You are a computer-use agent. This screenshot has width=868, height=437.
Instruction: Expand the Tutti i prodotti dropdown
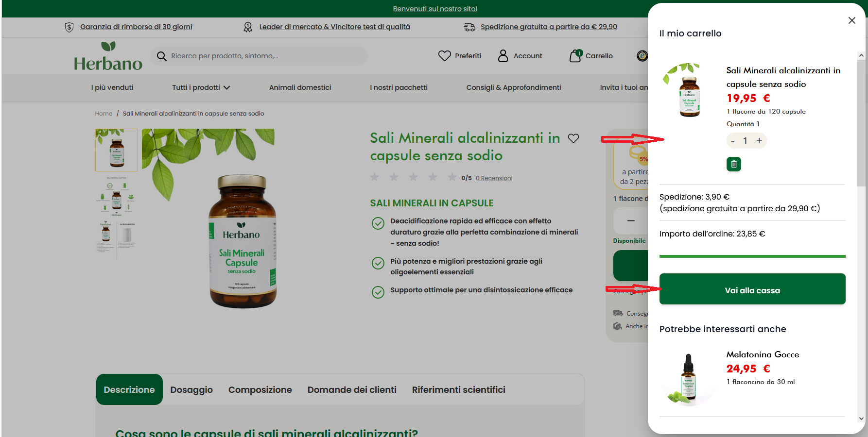tap(201, 87)
